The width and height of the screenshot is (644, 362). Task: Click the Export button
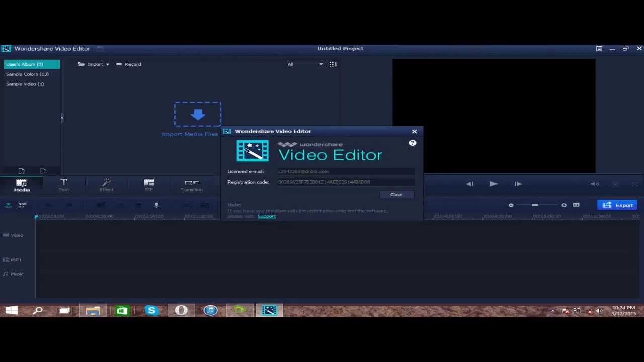tap(618, 205)
